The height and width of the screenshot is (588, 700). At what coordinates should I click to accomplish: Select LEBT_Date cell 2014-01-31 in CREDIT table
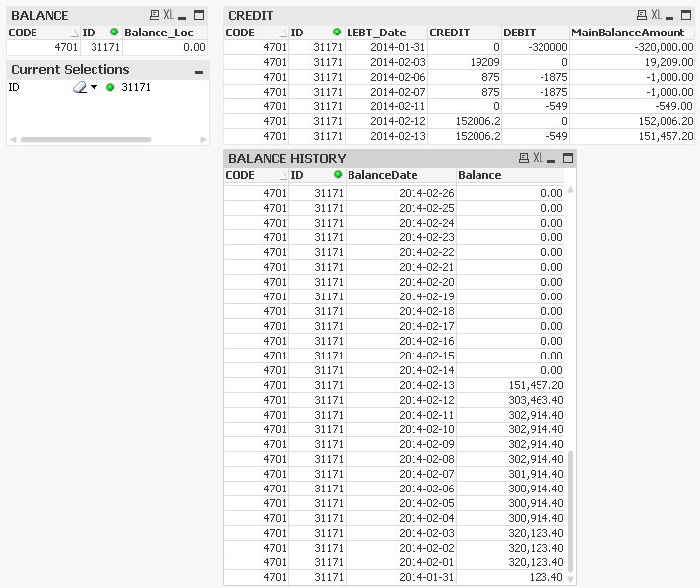pyautogui.click(x=386, y=47)
